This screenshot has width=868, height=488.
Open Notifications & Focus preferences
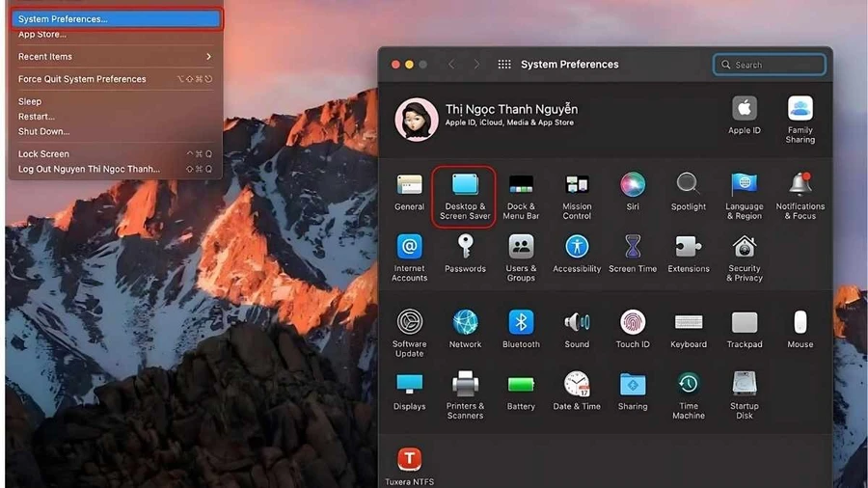pyautogui.click(x=800, y=197)
